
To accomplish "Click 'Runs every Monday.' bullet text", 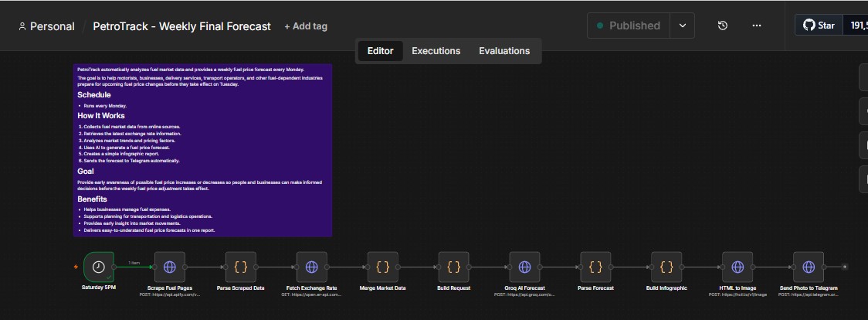I will click(105, 106).
